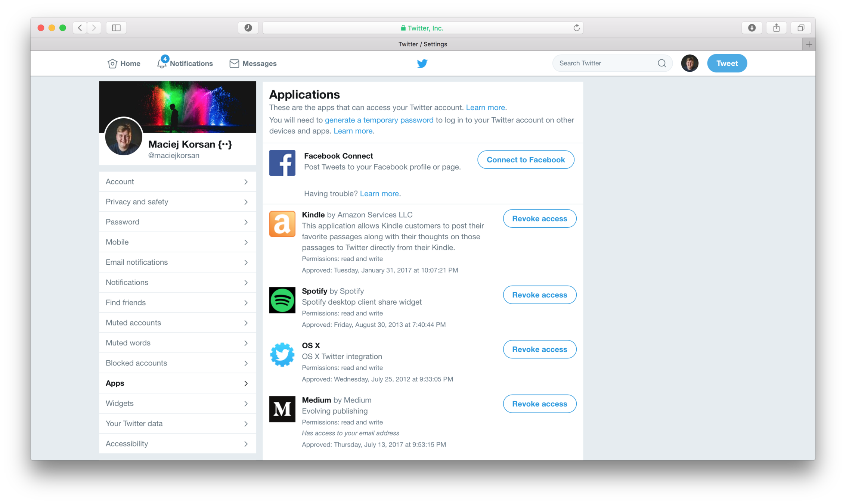This screenshot has width=846, height=504.
Task: Click the Home house icon
Action: (112, 63)
